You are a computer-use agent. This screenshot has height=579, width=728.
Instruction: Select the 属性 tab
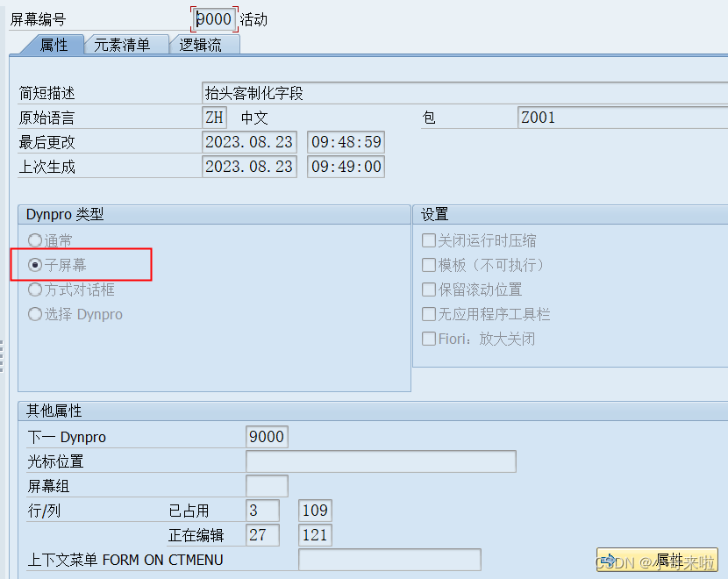[54, 44]
